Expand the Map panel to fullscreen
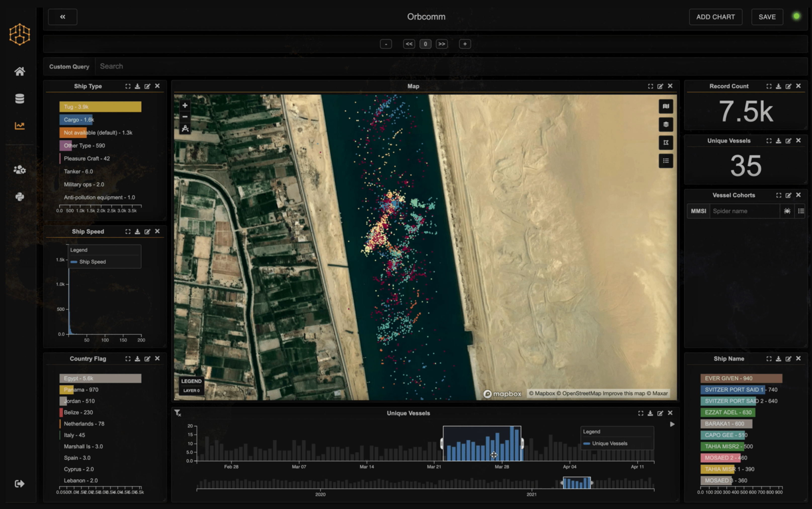Image resolution: width=812 pixels, height=509 pixels. pos(651,86)
